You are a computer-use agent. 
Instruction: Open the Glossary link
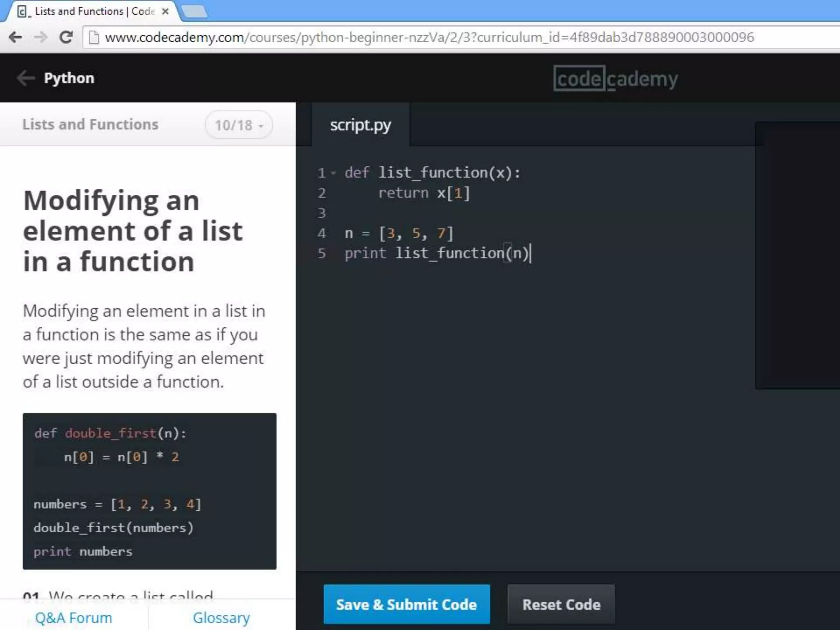click(221, 618)
